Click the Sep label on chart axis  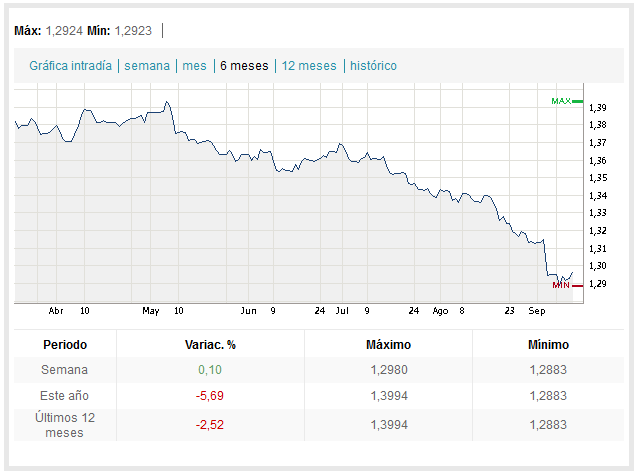coord(538,311)
